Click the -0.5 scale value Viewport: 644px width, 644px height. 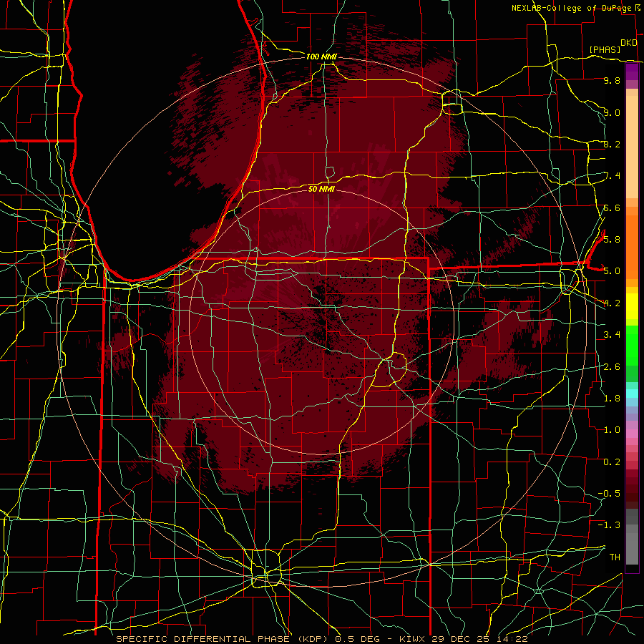[609, 494]
